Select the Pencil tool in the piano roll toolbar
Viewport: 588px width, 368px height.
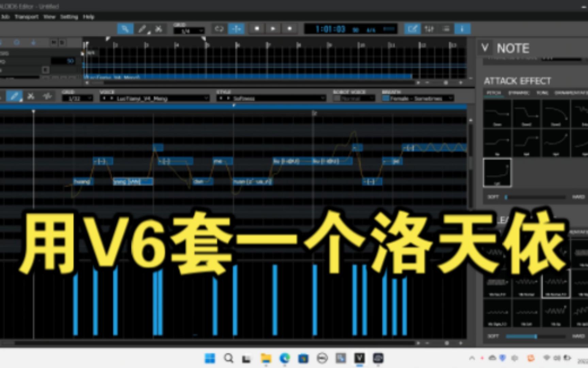[15, 96]
